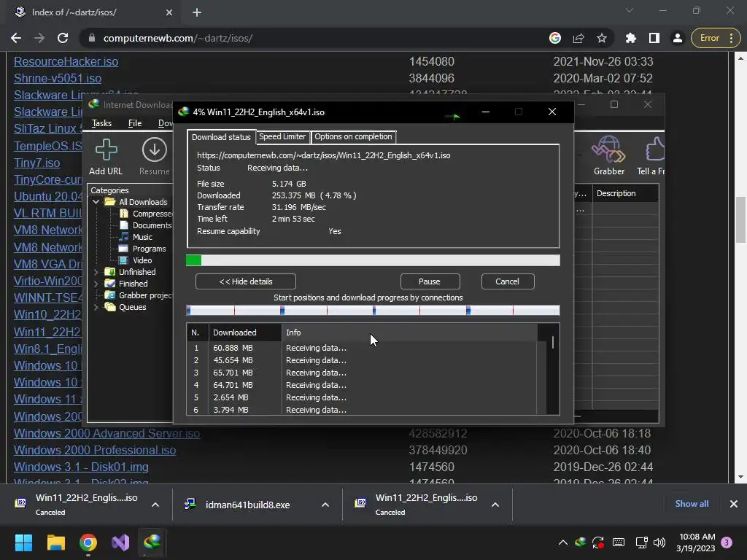Open Chrome from the taskbar
This screenshot has width=747, height=560.
[x=88, y=542]
